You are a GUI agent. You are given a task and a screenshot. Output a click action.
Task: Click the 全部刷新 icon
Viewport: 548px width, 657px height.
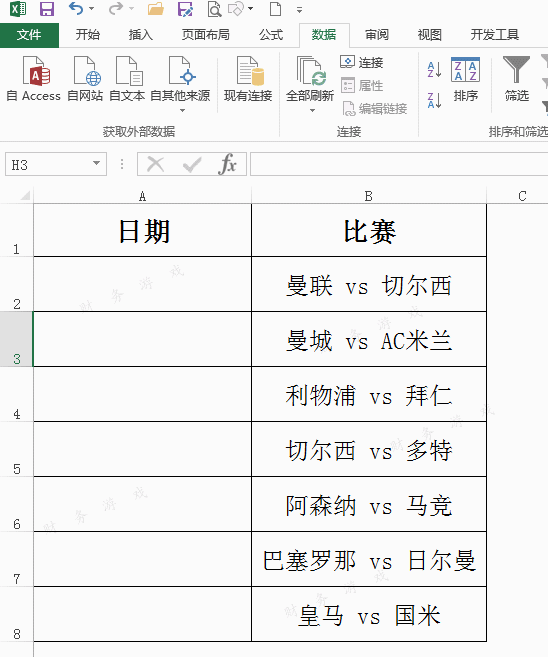[x=310, y=71]
